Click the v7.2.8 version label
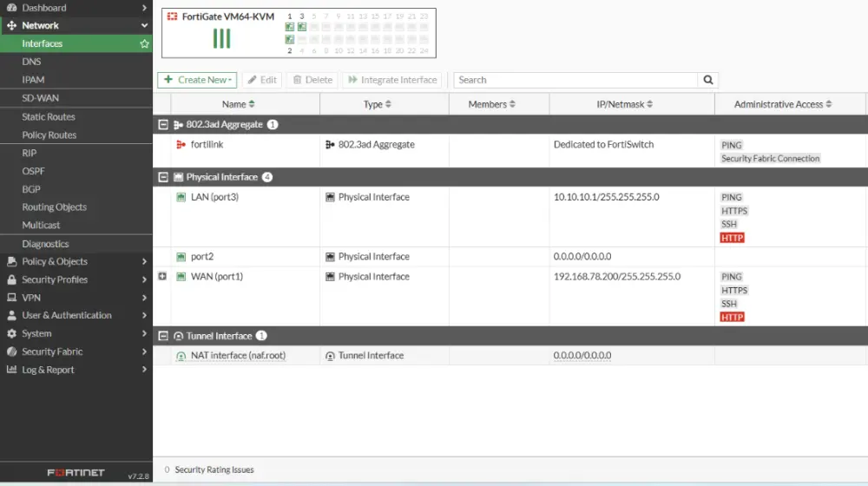 138,476
